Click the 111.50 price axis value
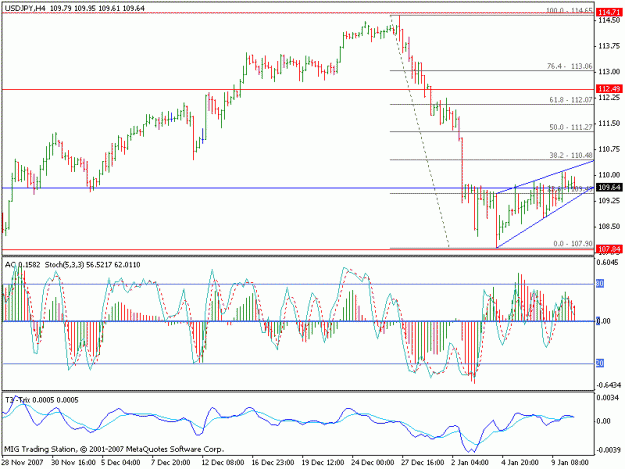 pyautogui.click(x=609, y=123)
